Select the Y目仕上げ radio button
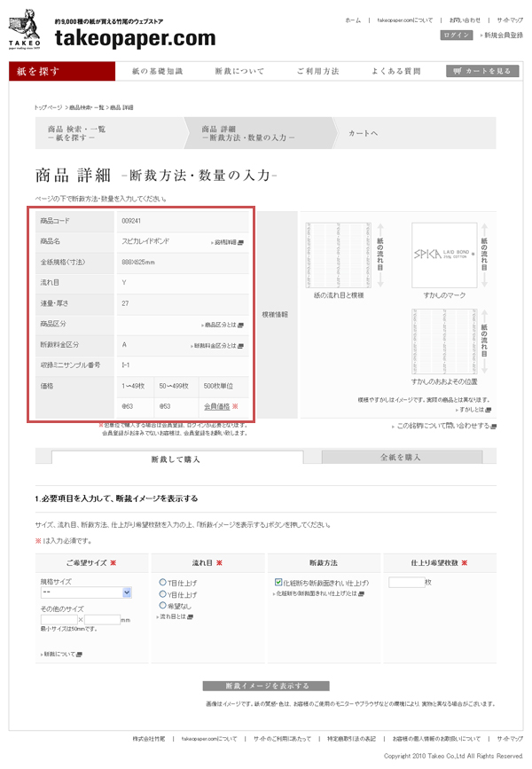Image resolution: width=532 pixels, height=769 pixels. tap(158, 594)
